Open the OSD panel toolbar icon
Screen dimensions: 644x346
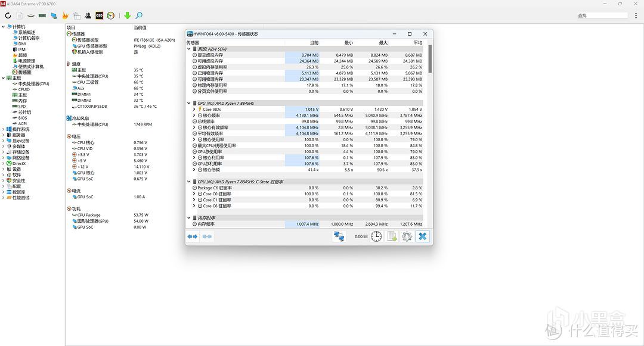[100, 15]
